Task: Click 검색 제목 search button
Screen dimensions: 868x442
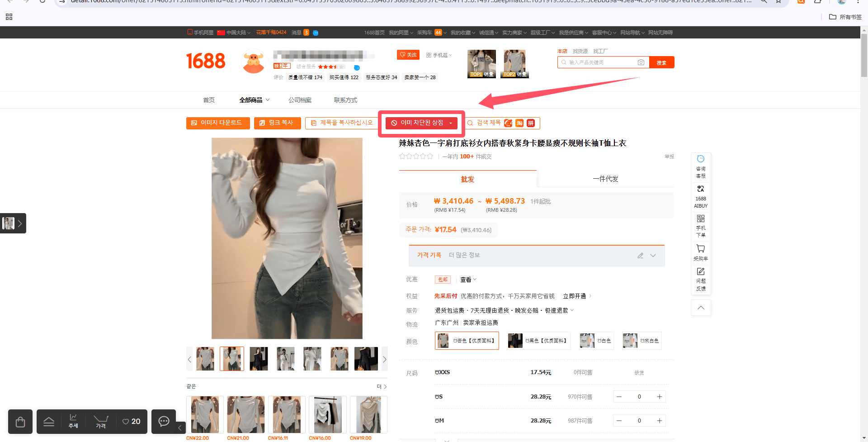Action: (485, 123)
